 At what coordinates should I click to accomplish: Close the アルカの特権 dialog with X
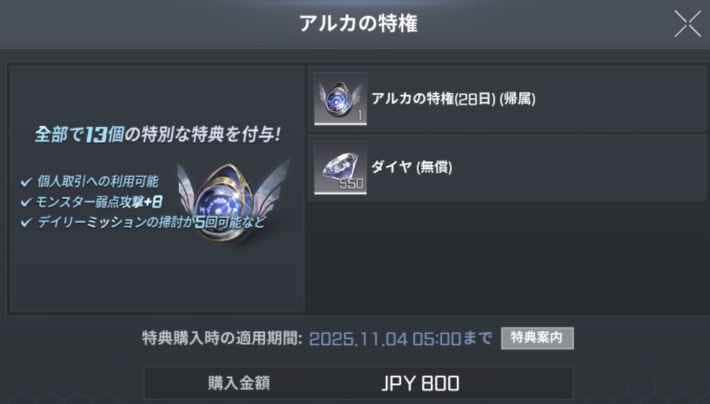[x=687, y=24]
